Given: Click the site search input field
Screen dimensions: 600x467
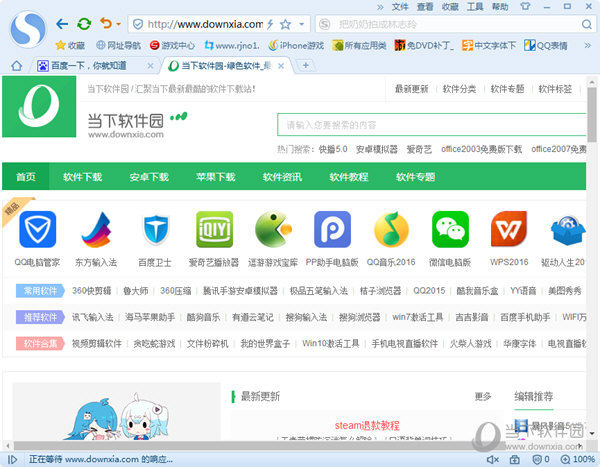Looking at the screenshot, I should 432,125.
